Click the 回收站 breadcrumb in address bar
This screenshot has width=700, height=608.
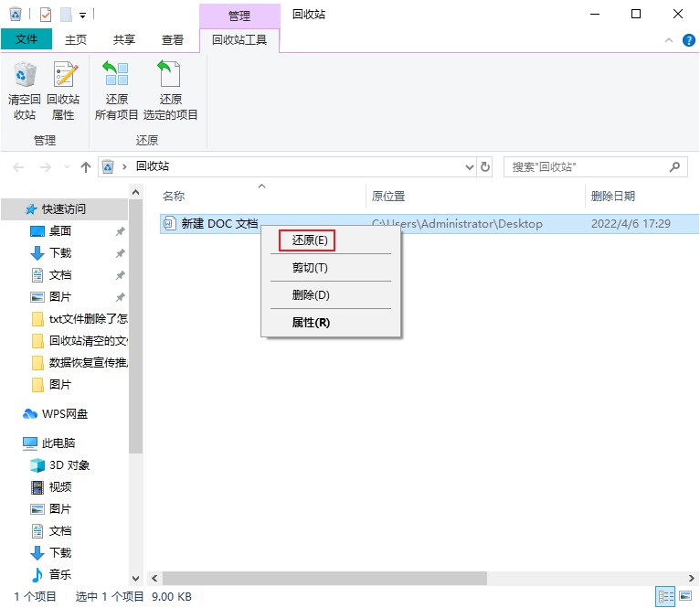[153, 166]
